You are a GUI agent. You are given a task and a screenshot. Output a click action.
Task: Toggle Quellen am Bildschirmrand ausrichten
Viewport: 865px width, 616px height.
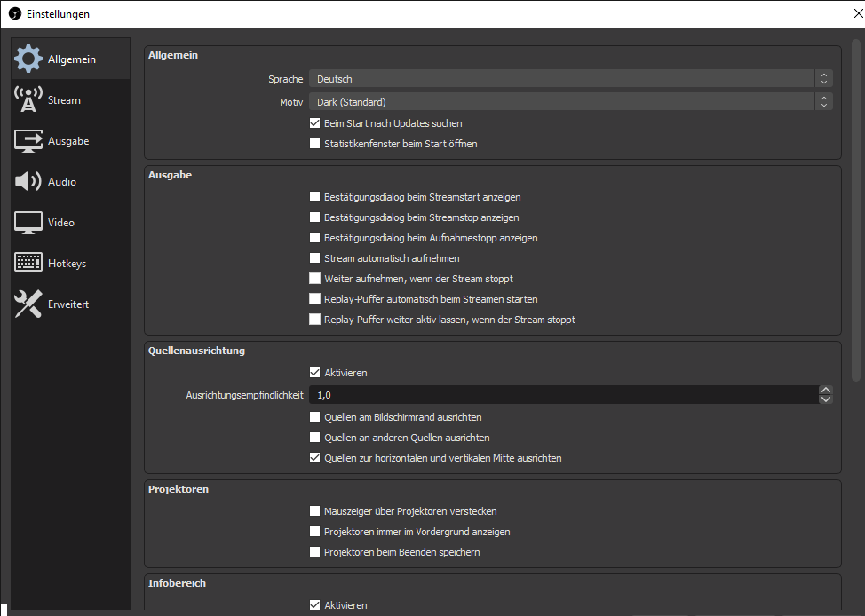(314, 417)
